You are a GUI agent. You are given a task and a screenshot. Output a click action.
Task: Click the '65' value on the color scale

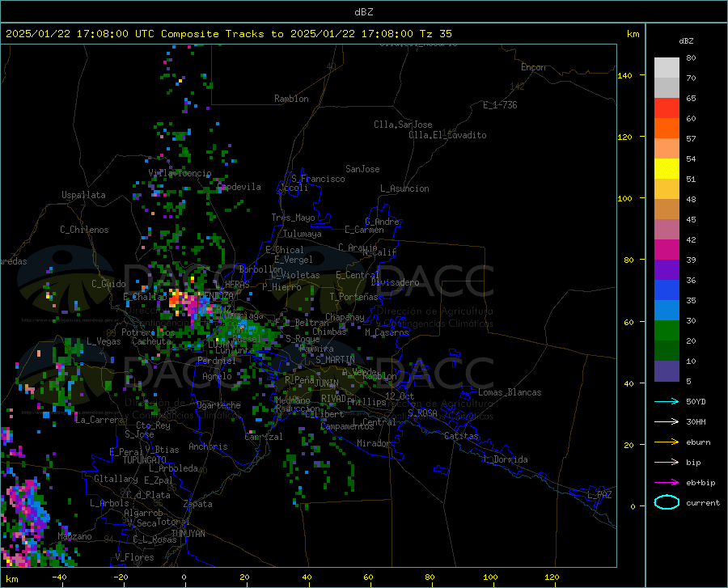pos(691,99)
